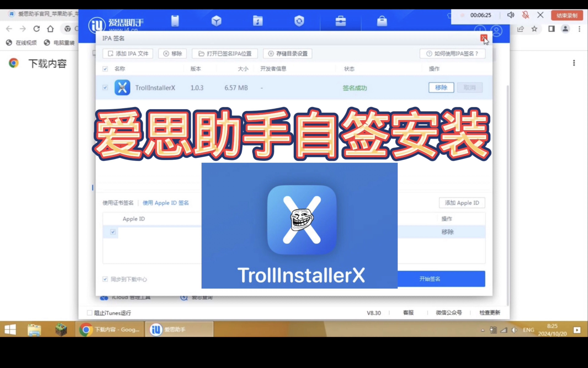
Task: Open the 电脑重装 bookmark
Action: coord(59,43)
